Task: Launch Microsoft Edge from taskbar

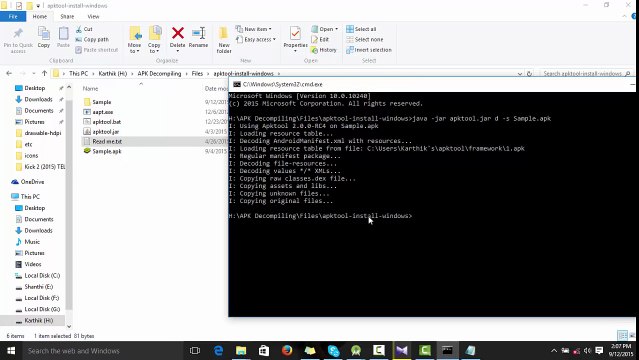Action: [x=218, y=351]
